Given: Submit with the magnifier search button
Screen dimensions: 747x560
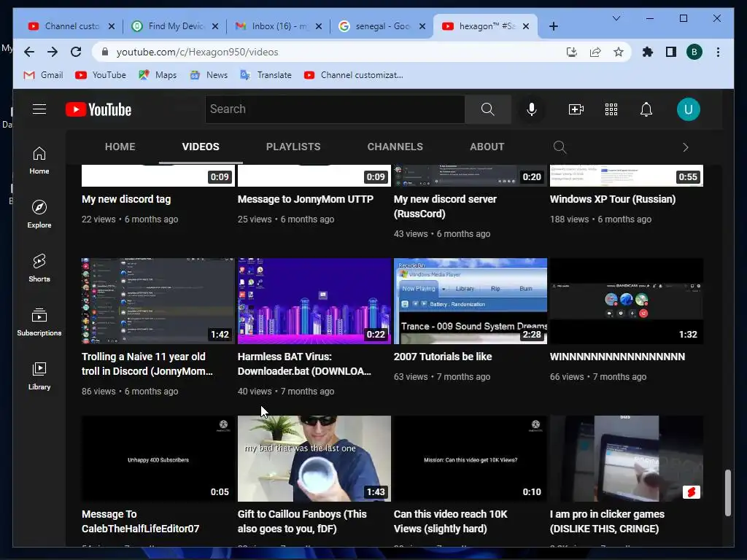Looking at the screenshot, I should (x=488, y=109).
